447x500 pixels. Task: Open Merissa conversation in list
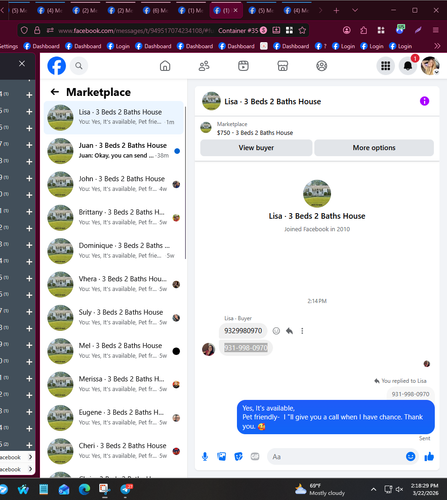pyautogui.click(x=114, y=384)
